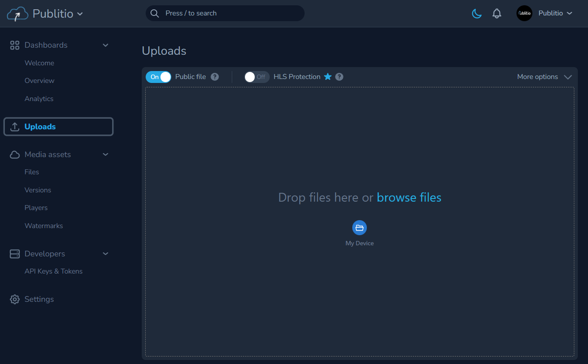Click the HLS Protection premium star
588x364 pixels.
(x=328, y=76)
